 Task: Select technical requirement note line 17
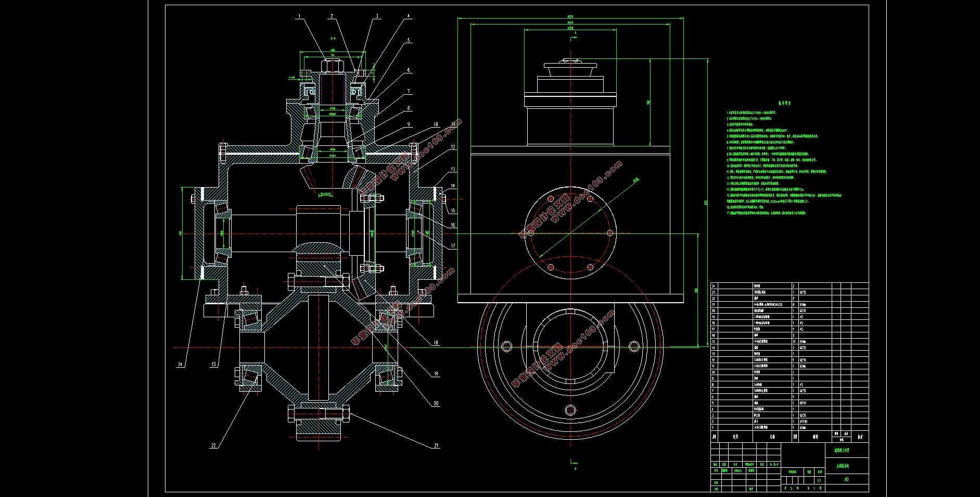click(767, 213)
